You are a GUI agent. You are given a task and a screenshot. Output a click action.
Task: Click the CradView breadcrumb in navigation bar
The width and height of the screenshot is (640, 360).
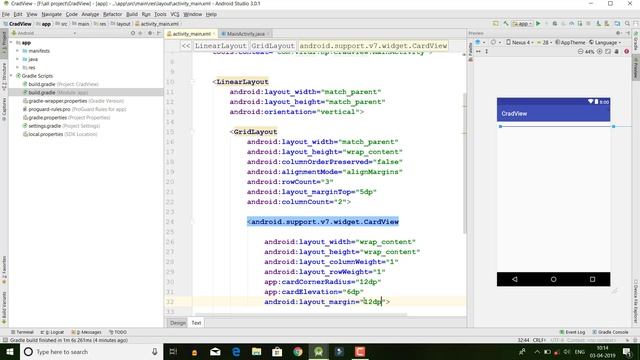[17, 24]
